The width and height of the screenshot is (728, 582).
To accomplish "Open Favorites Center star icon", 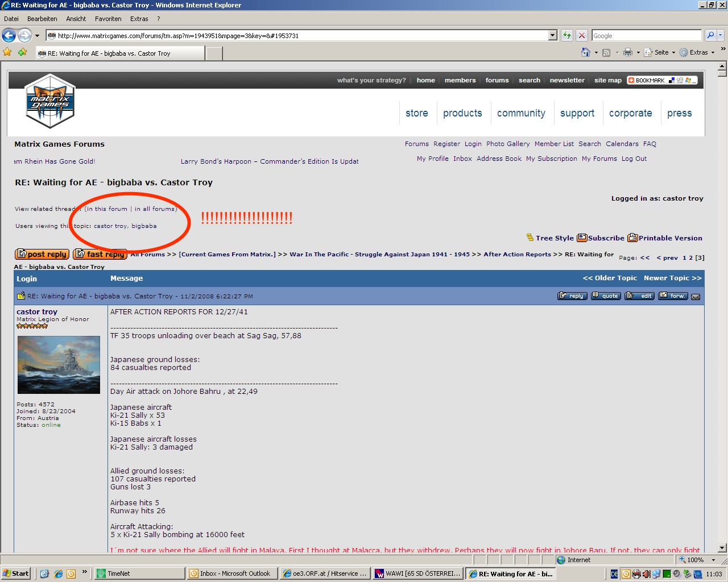I will click(7, 52).
